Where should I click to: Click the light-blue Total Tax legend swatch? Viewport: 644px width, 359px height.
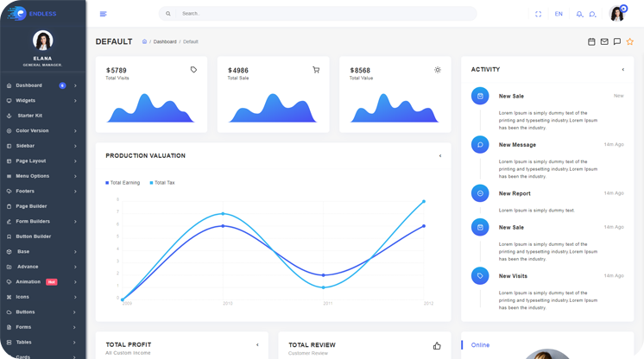click(x=152, y=183)
